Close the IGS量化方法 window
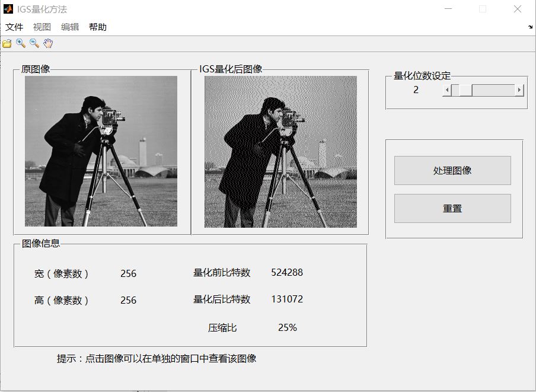The width and height of the screenshot is (536, 392). (x=517, y=9)
